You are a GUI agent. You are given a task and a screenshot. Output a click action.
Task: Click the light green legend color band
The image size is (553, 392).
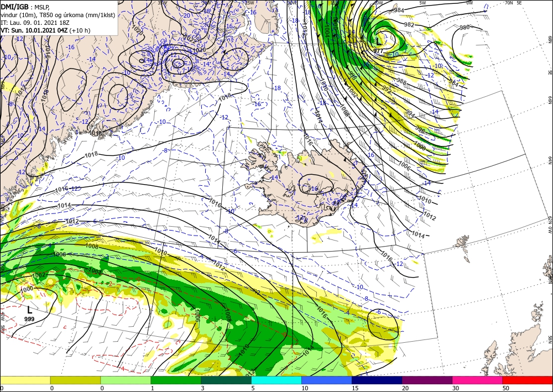click(126, 380)
